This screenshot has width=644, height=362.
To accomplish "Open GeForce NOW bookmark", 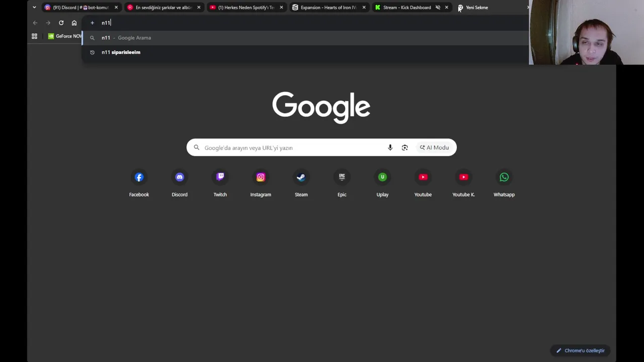I will 64,36.
